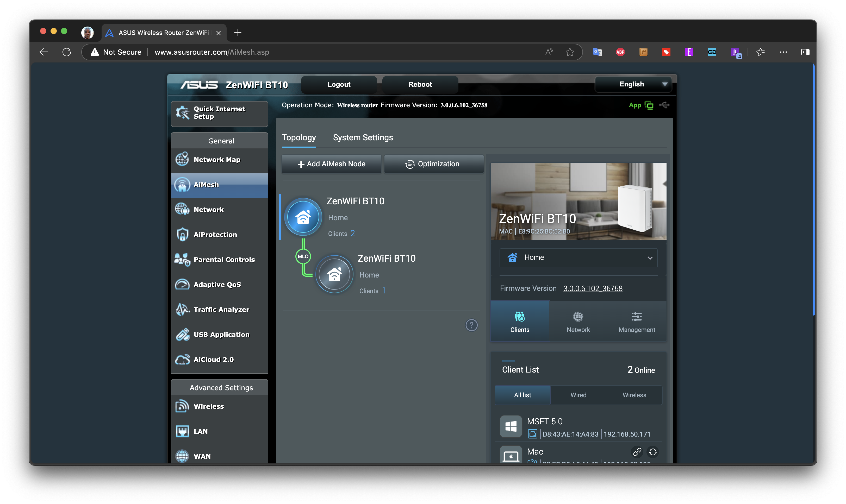This screenshot has height=504, width=846.
Task: Select Network tab in node panel
Action: [578, 321]
